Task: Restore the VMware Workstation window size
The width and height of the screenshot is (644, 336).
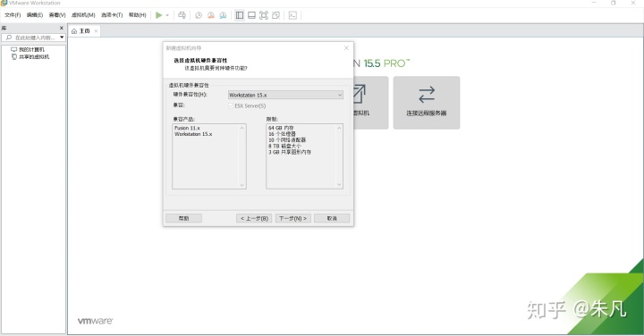Action: coord(614,3)
